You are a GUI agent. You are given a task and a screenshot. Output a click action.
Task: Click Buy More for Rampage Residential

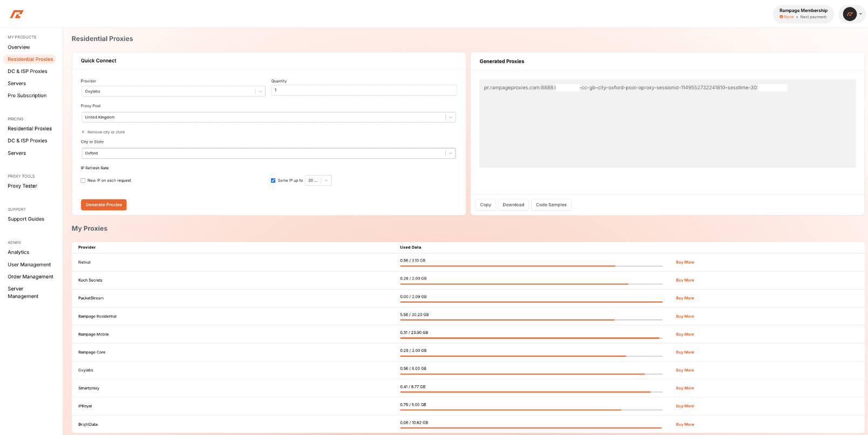click(685, 317)
